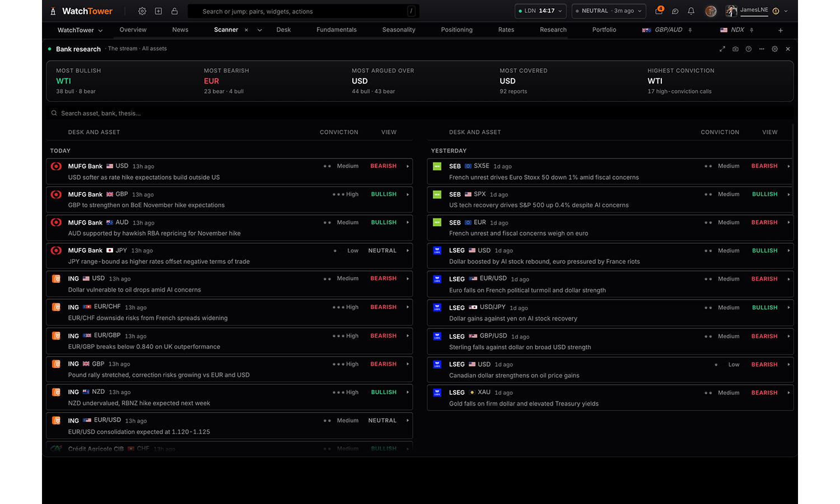840x504 pixels.
Task: Close the Scanner tab
Action: 246,30
